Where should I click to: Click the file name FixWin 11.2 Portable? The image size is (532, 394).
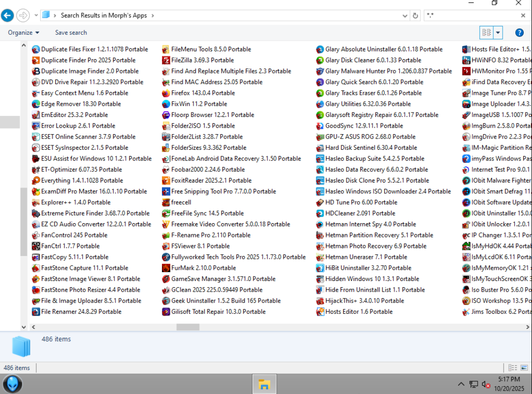199,104
